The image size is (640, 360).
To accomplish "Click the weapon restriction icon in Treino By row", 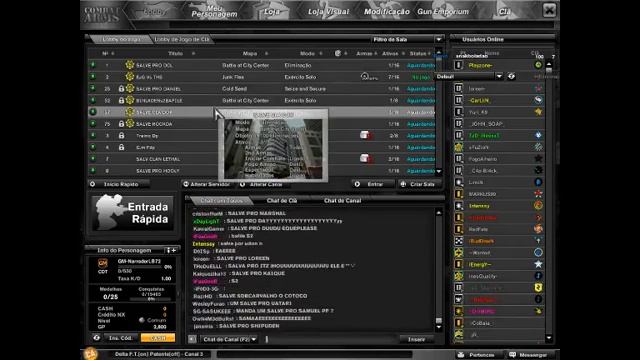I will pyautogui.click(x=366, y=135).
